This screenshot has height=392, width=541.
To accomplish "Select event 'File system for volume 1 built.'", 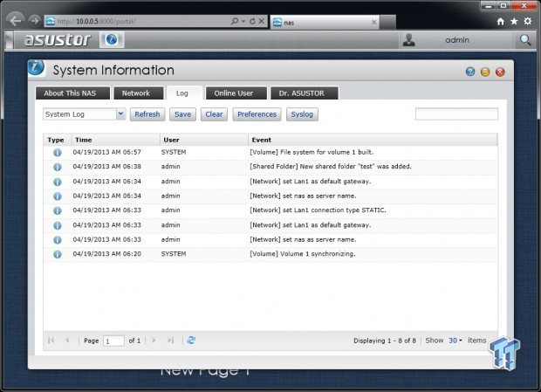I will [x=312, y=152].
